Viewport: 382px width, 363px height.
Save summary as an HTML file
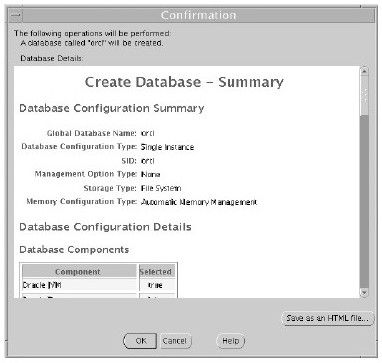[x=327, y=318]
